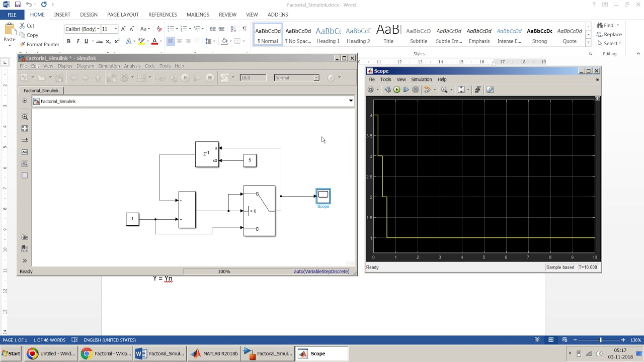Click Highlight Simulink block icon in Scope
This screenshot has height=362, width=644.
(427, 89)
